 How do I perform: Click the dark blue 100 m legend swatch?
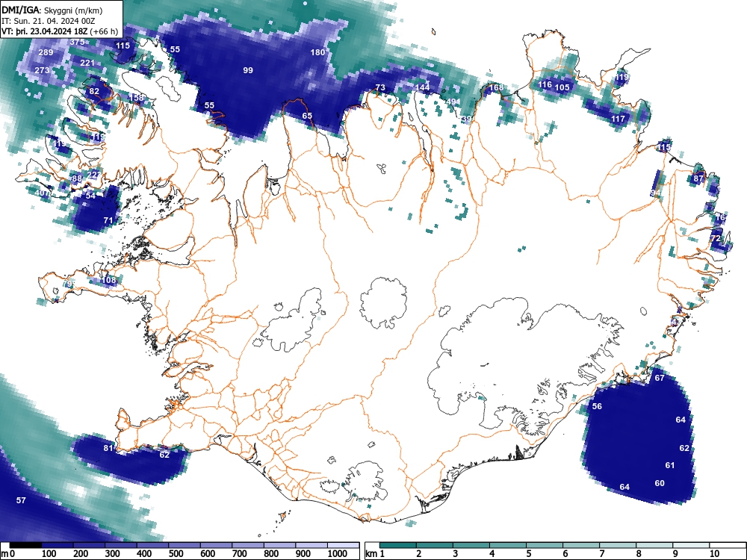tap(58, 545)
